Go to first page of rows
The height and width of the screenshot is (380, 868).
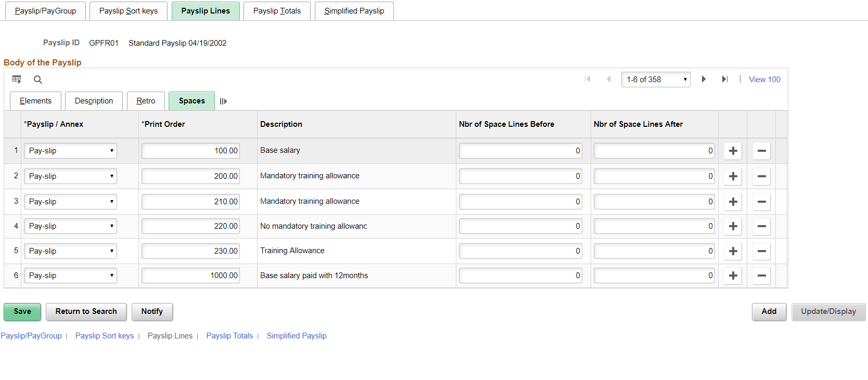point(588,79)
